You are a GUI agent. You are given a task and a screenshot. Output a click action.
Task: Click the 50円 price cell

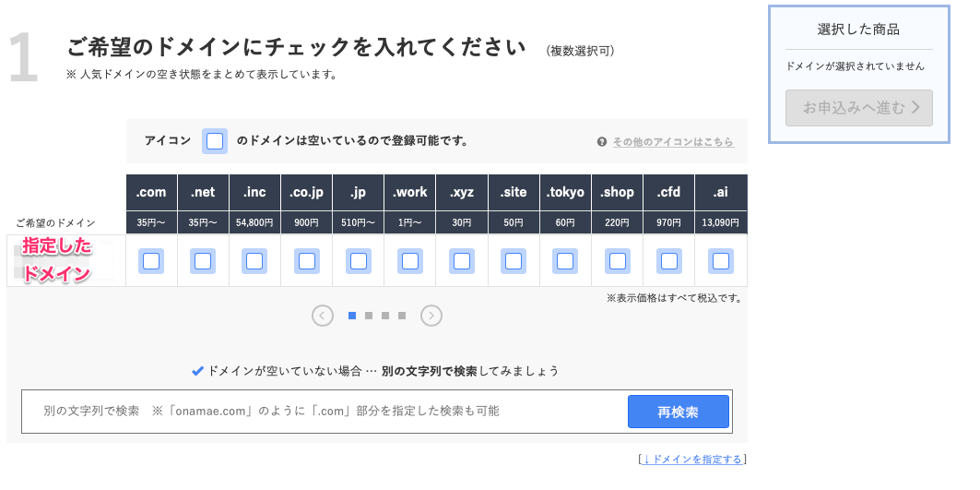(514, 222)
